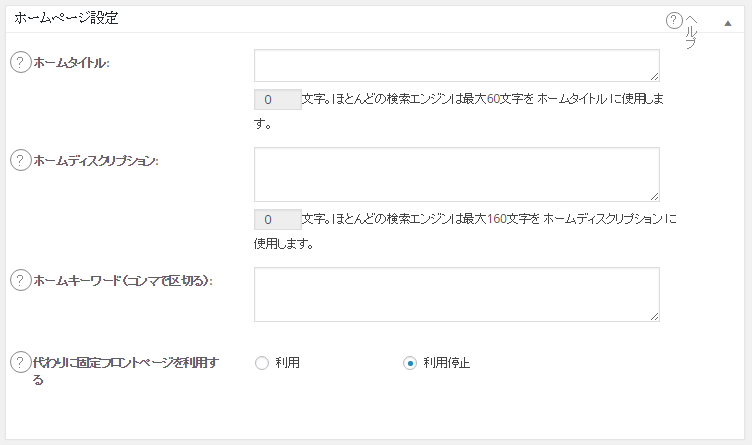Click the ホームキーワード resize handle corner

pos(655,316)
